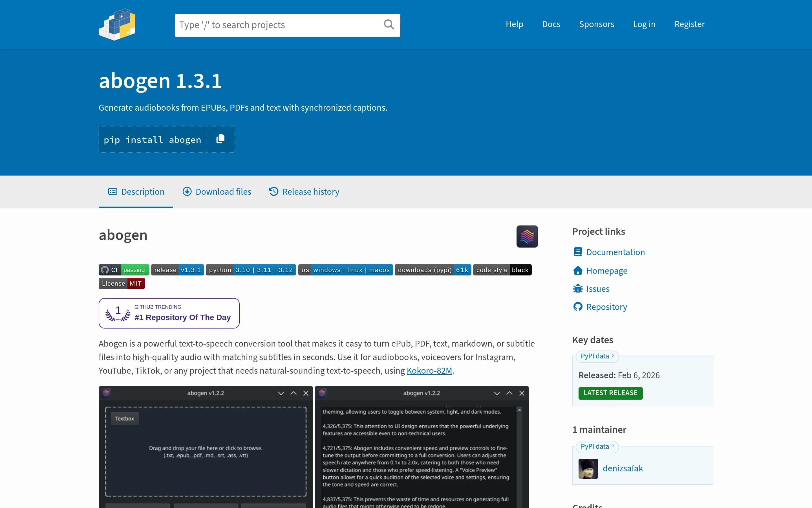Open the Release history tab
This screenshot has width=812, height=508.
point(304,192)
